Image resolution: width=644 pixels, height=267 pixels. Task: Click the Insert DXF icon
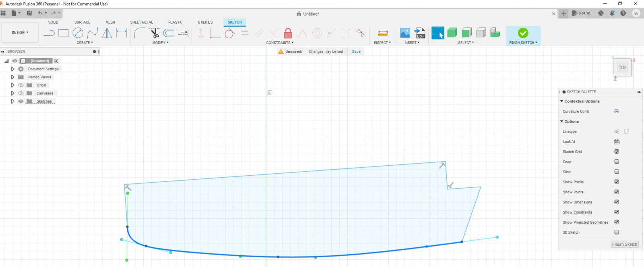(420, 33)
